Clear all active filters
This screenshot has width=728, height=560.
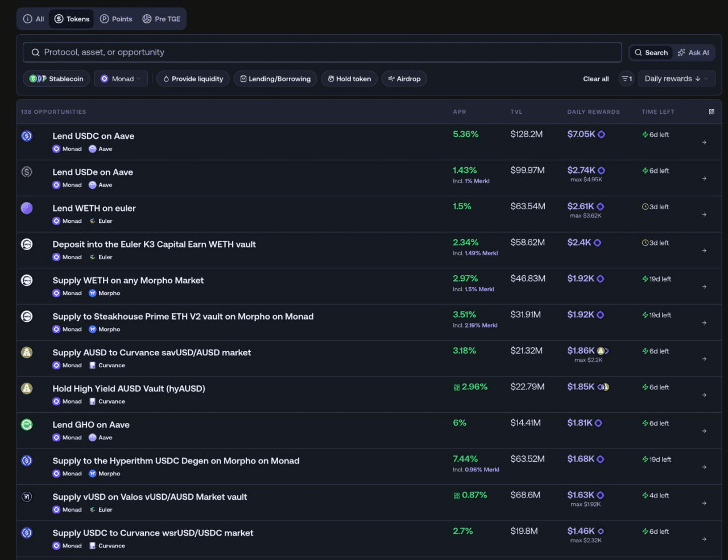pyautogui.click(x=595, y=79)
